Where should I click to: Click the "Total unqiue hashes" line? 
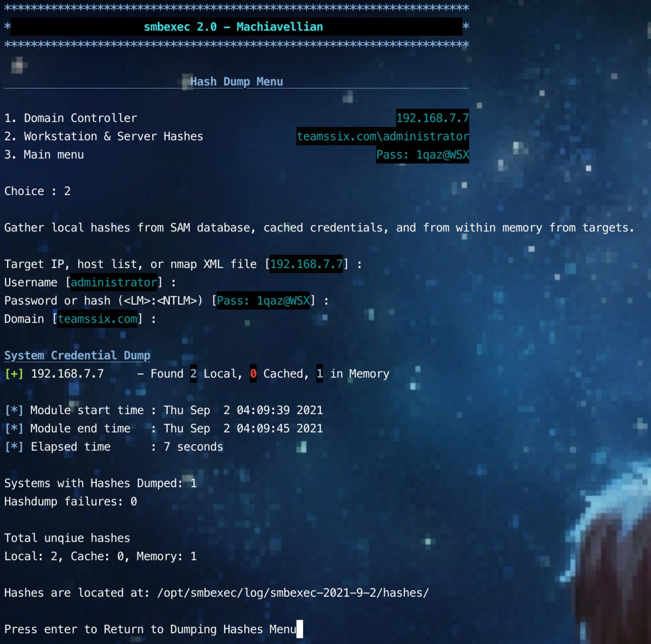pyautogui.click(x=67, y=538)
